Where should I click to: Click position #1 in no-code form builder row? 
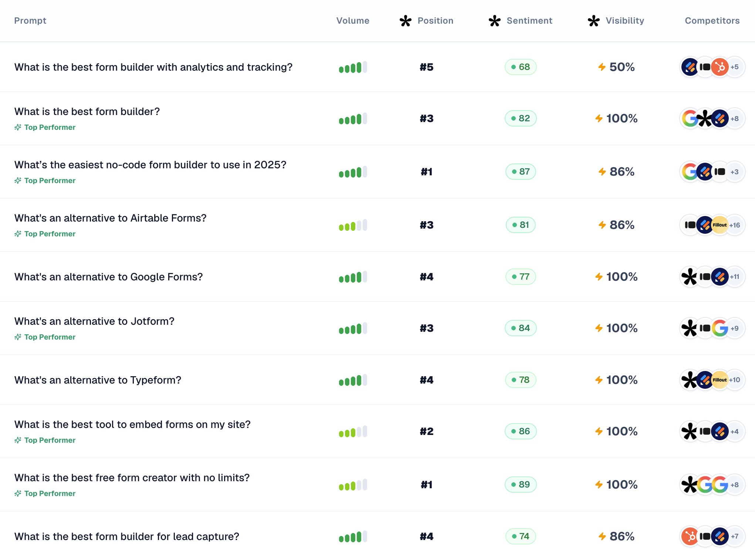tap(427, 172)
